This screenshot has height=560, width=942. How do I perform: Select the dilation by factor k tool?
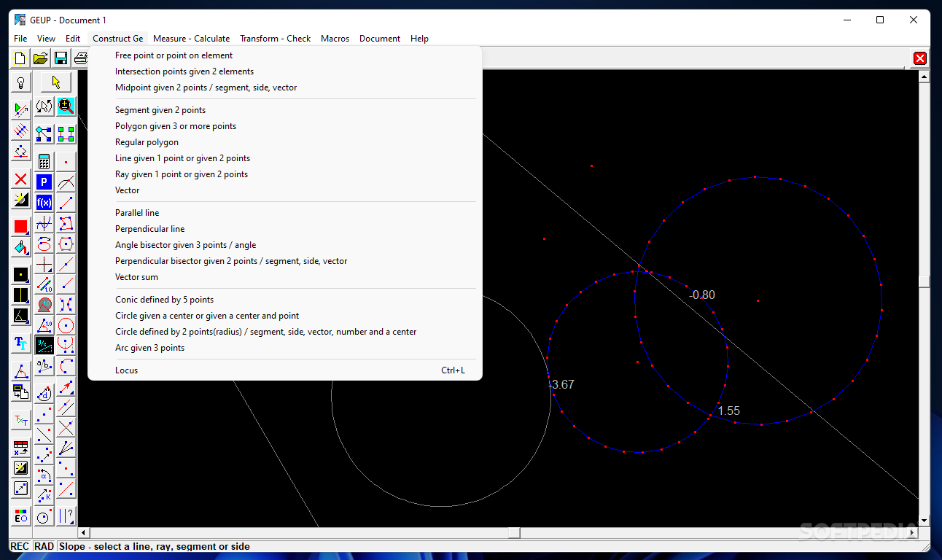pyautogui.click(x=44, y=496)
